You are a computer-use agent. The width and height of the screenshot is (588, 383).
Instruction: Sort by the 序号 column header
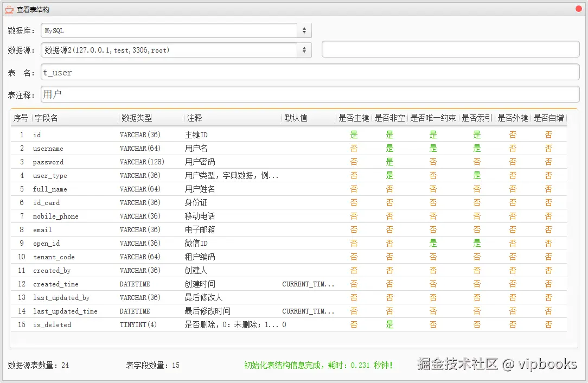(21, 118)
